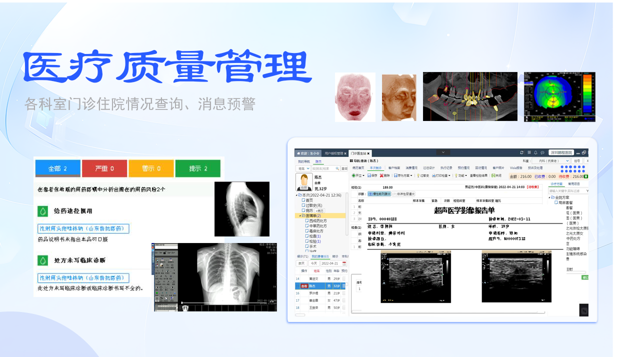Open calendar icon beside 2022-04-21 date
This screenshot has width=644, height=357.
point(344,263)
